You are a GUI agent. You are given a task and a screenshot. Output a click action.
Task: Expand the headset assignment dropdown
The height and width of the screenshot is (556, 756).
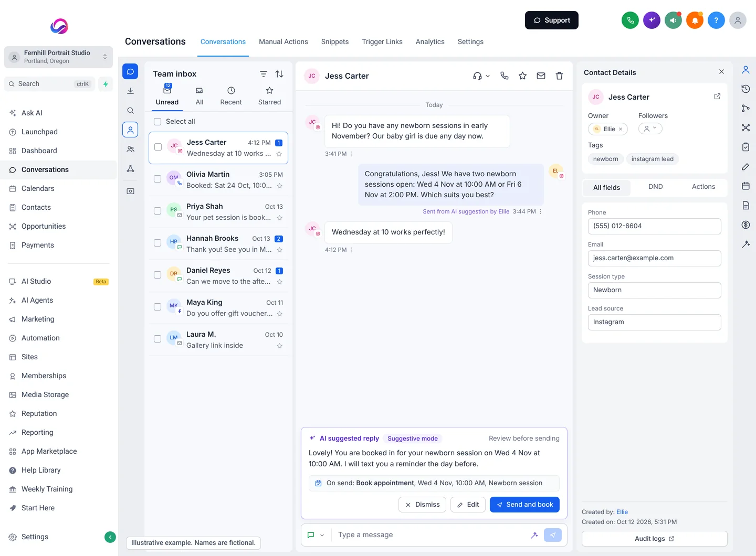pyautogui.click(x=481, y=76)
